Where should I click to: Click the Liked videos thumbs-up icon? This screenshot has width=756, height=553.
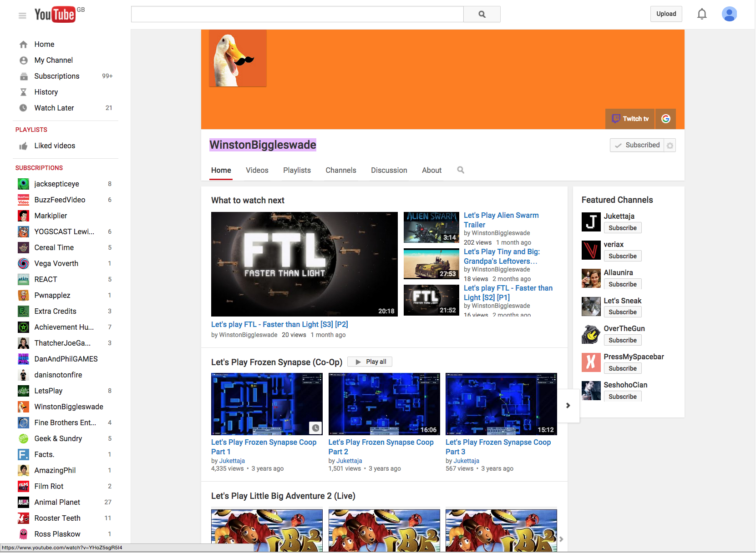24,146
